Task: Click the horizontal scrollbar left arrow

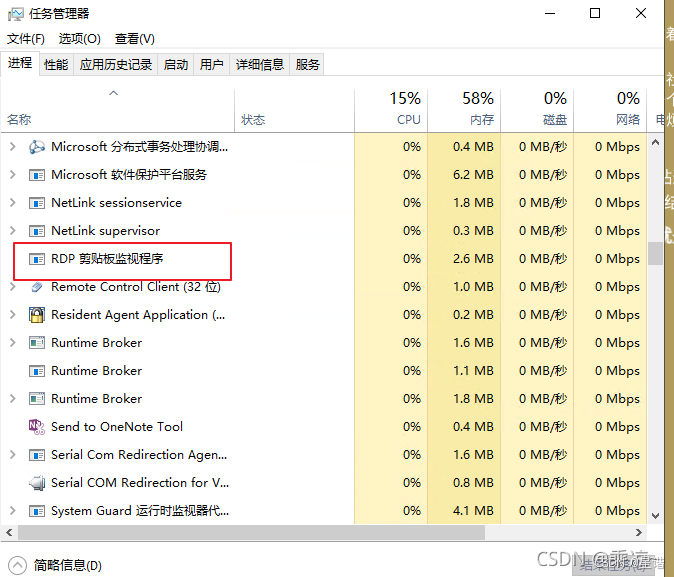Action: [x=9, y=532]
